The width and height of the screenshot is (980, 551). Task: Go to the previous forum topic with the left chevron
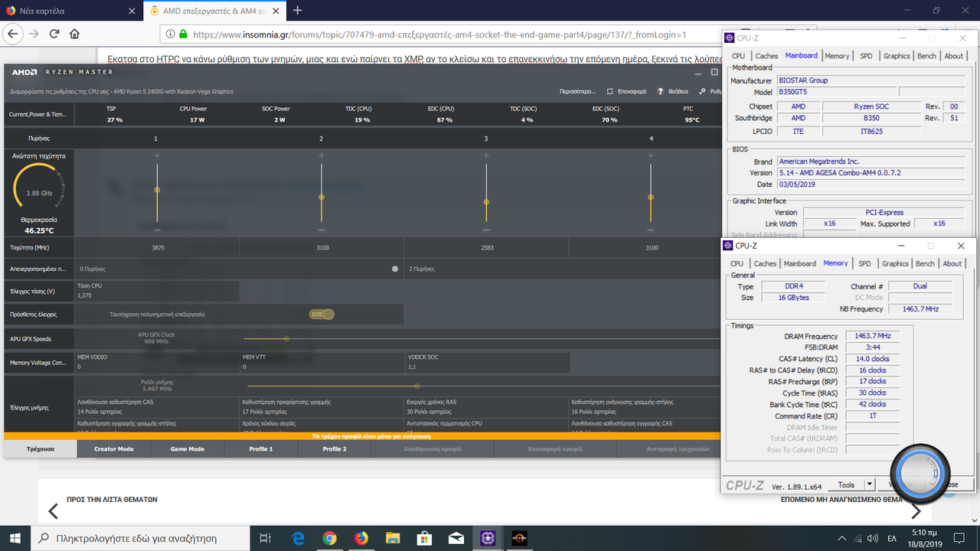(54, 511)
